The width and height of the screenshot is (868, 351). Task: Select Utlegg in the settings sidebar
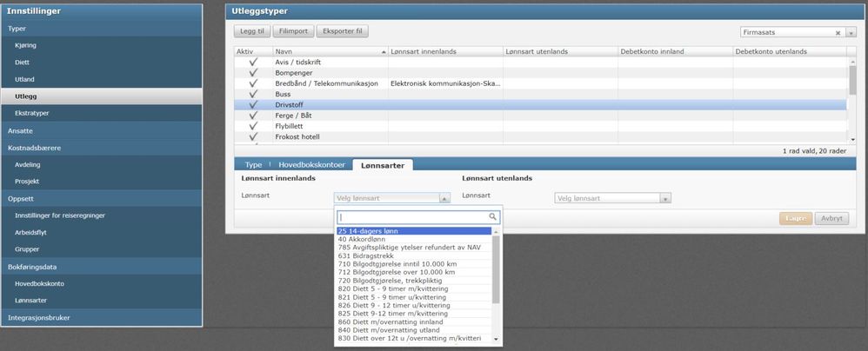[102, 96]
